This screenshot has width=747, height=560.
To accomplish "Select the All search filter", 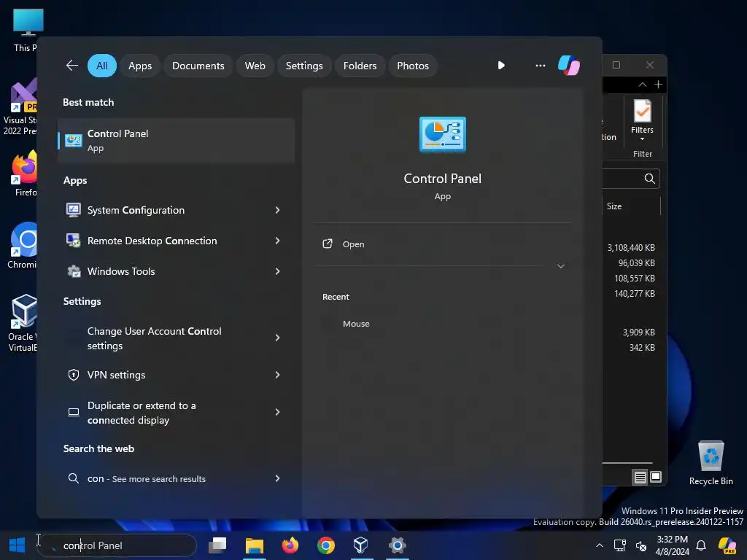I will coord(102,66).
